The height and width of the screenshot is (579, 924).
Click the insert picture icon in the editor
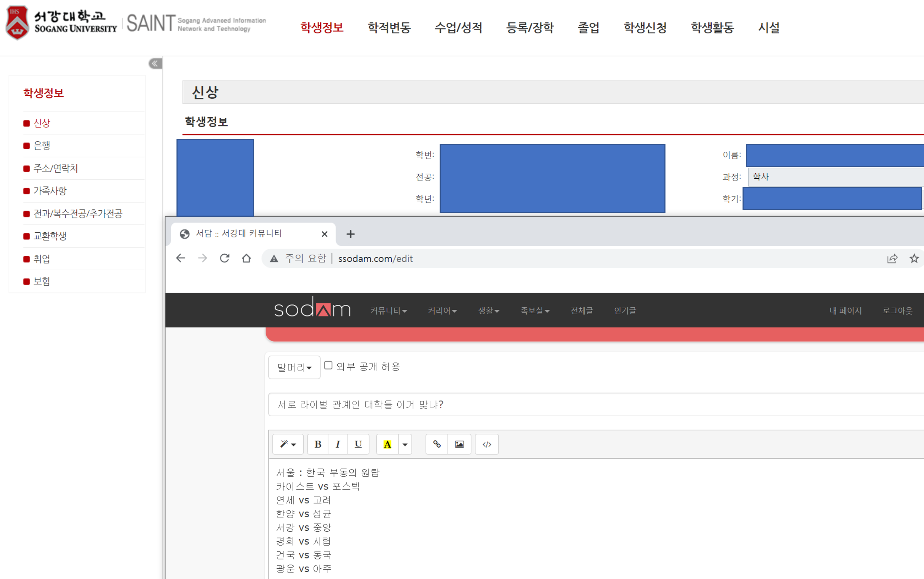pos(459,444)
